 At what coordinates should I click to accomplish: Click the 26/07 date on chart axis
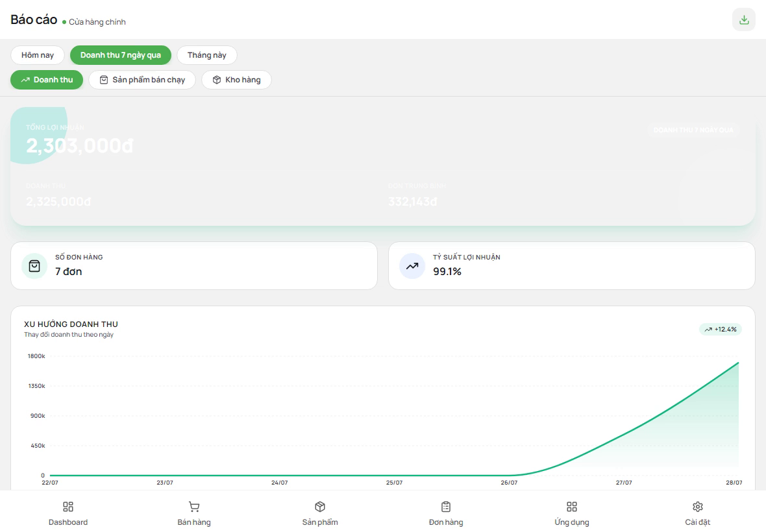point(509,483)
